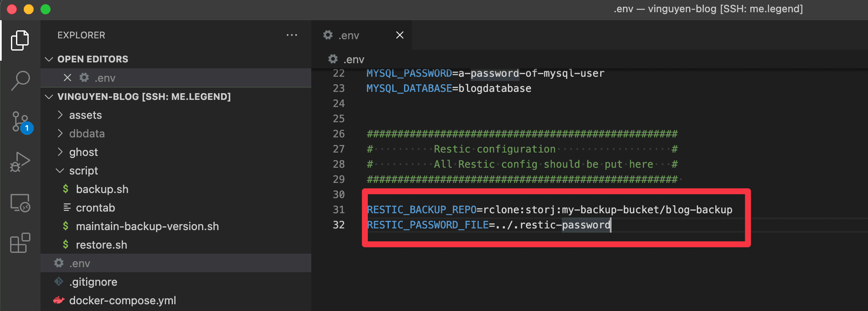Expand the ghost folder

pos(83,152)
